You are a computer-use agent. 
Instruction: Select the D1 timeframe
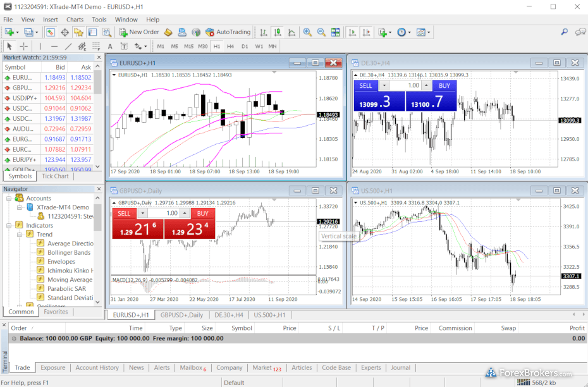[x=245, y=46]
